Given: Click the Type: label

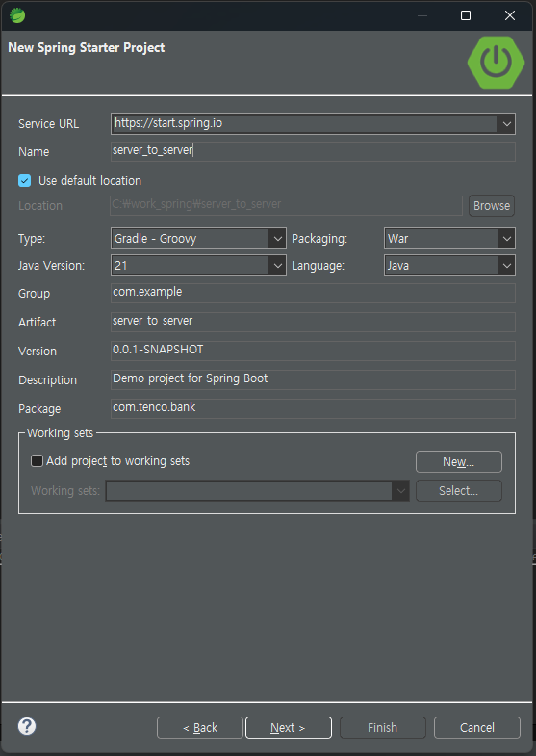Looking at the screenshot, I should pyautogui.click(x=32, y=239).
